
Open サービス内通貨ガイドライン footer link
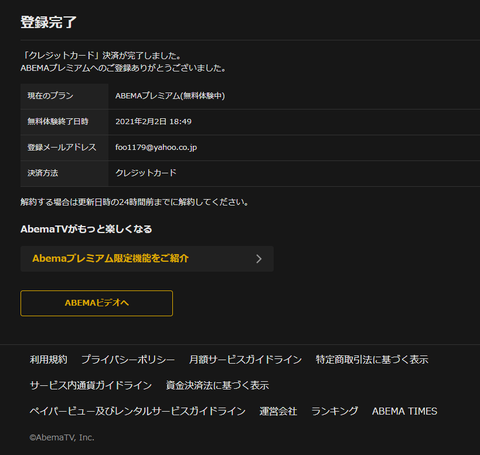(91, 385)
